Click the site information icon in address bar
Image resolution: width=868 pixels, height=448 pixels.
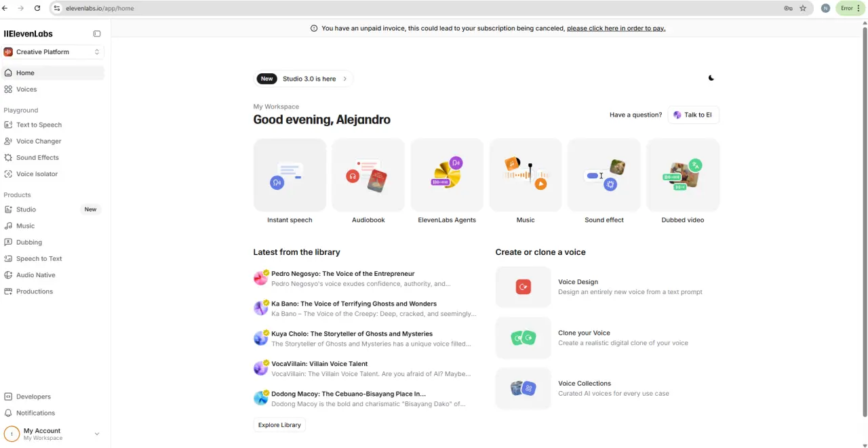[x=58, y=8]
